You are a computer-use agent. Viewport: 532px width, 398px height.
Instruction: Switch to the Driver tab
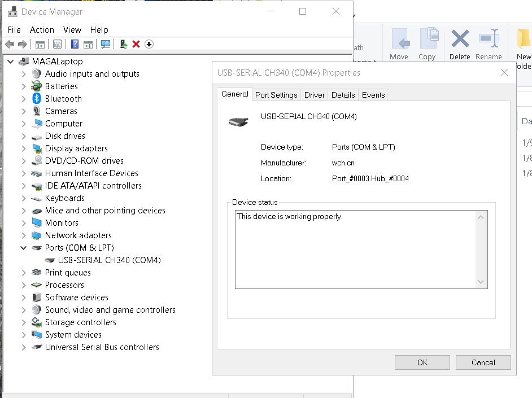315,95
